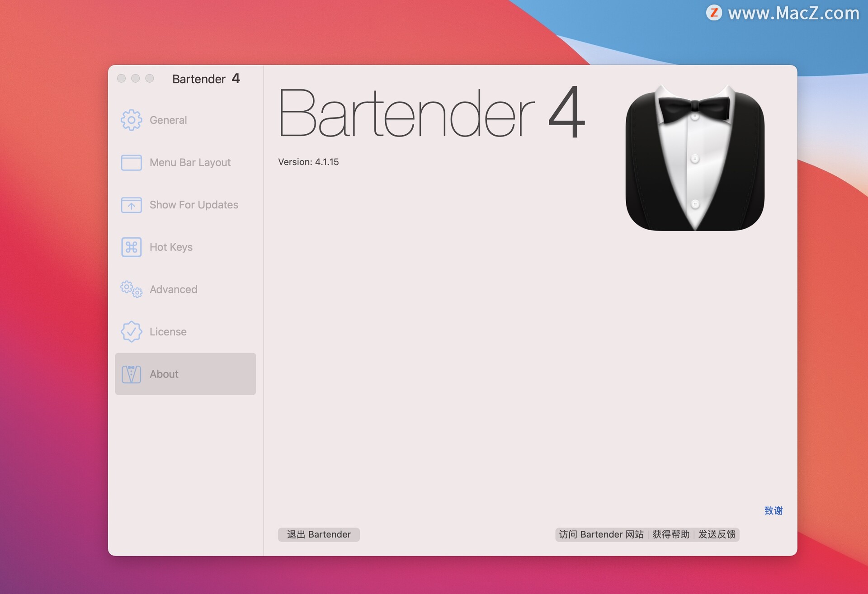The image size is (868, 594).
Task: Click the Menu Bar Layout window icon
Action: pos(131,163)
